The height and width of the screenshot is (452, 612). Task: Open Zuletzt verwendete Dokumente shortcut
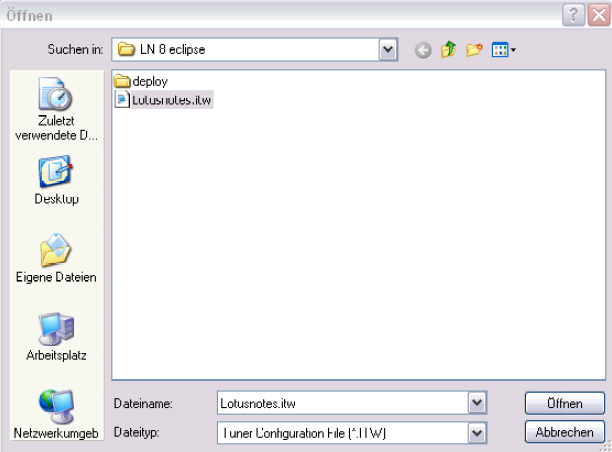(57, 111)
